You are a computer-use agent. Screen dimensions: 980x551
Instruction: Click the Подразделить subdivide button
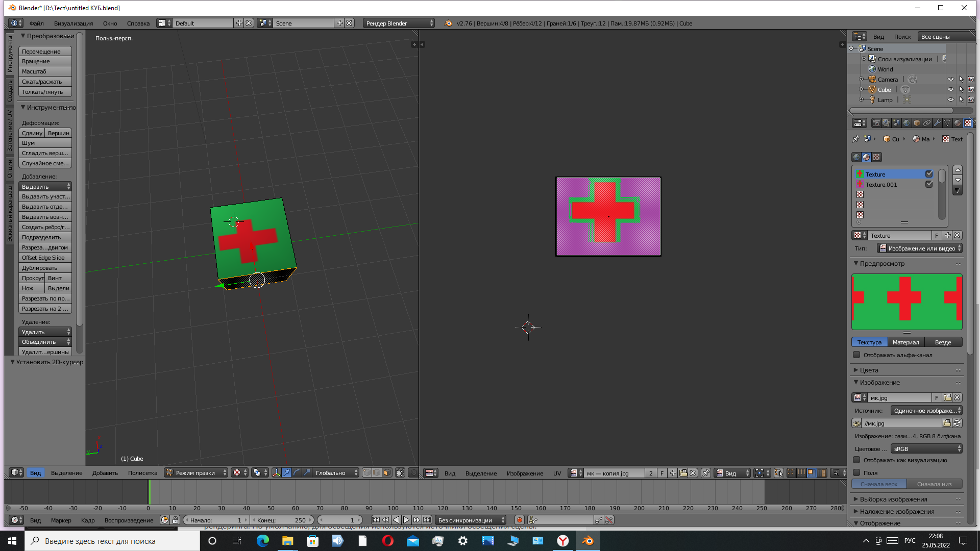[x=45, y=237]
